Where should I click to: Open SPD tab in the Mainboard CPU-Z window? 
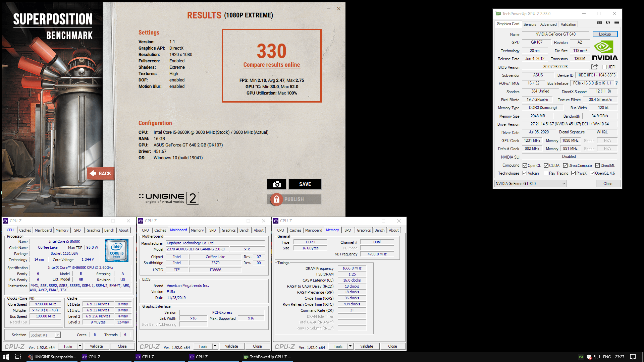pyautogui.click(x=212, y=230)
